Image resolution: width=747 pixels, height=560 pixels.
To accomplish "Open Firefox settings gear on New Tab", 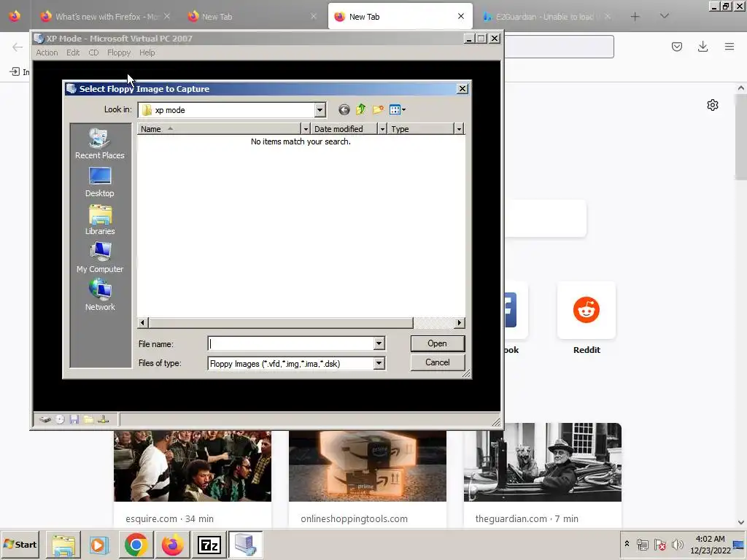I will pos(713,105).
